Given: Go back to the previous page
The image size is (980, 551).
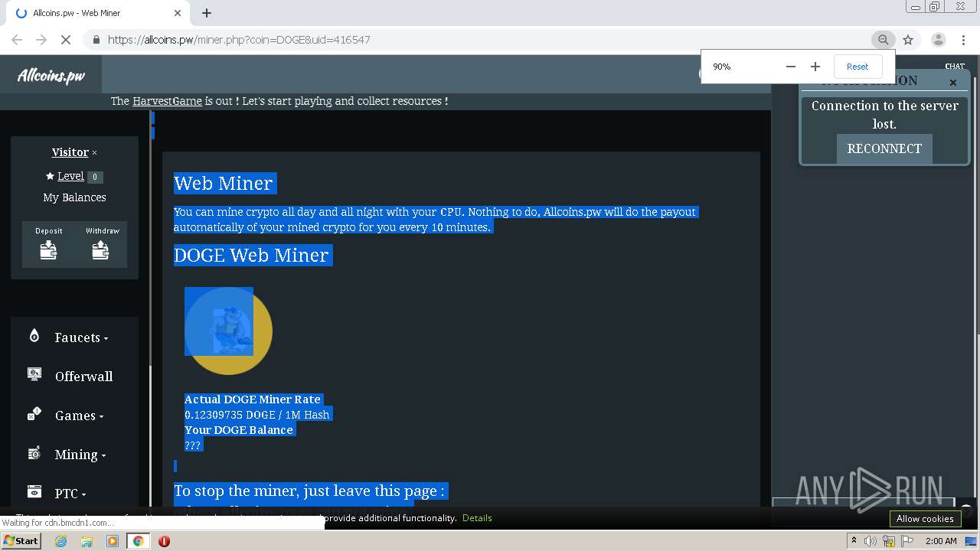Looking at the screenshot, I should (17, 40).
